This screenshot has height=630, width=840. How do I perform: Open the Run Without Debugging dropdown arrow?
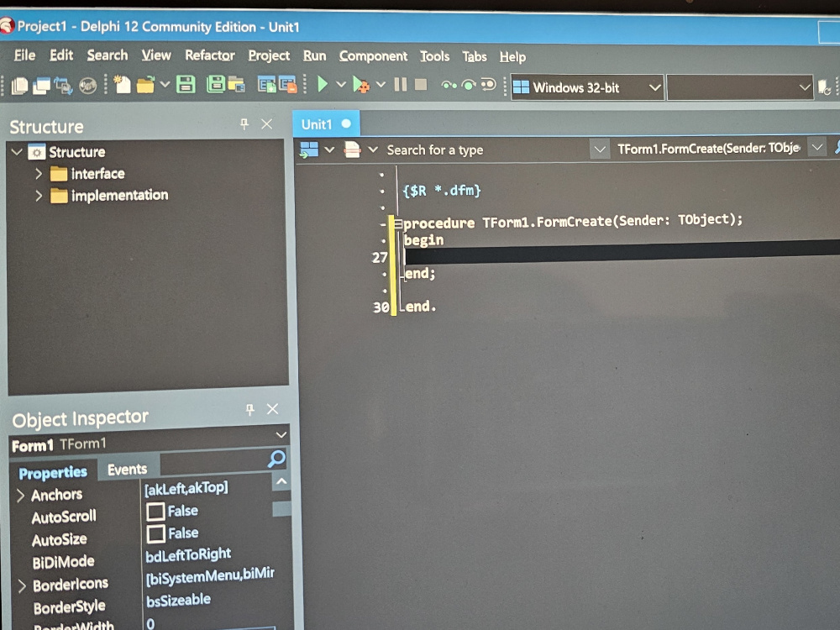[381, 85]
